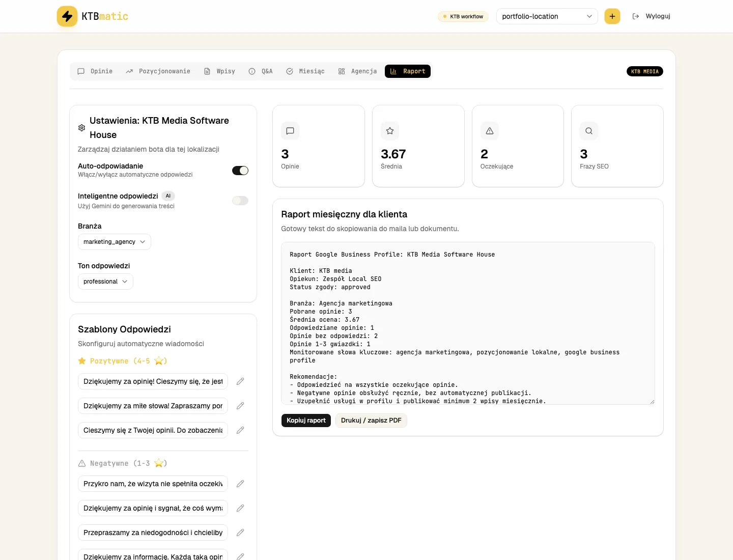733x560 pixels.
Task: Click the 'Oczekujące' card label
Action: [x=497, y=166]
